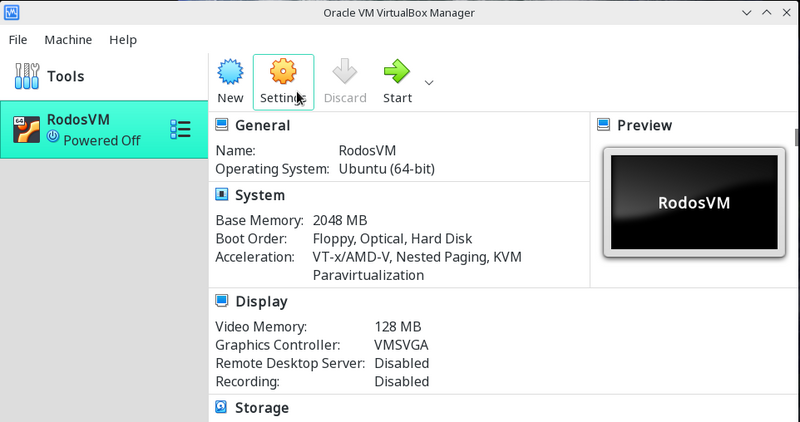Open the File menu
Image resolution: width=800 pixels, height=422 pixels.
click(x=18, y=40)
